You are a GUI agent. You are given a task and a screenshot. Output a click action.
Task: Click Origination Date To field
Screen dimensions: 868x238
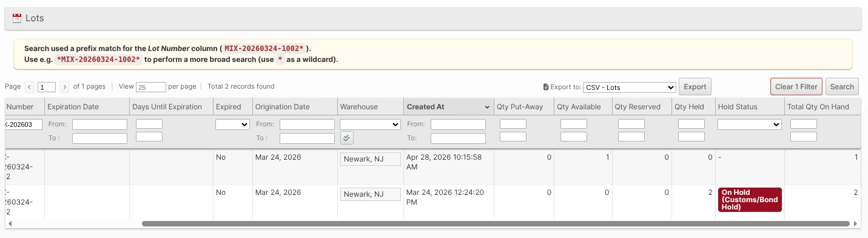pyautogui.click(x=307, y=138)
